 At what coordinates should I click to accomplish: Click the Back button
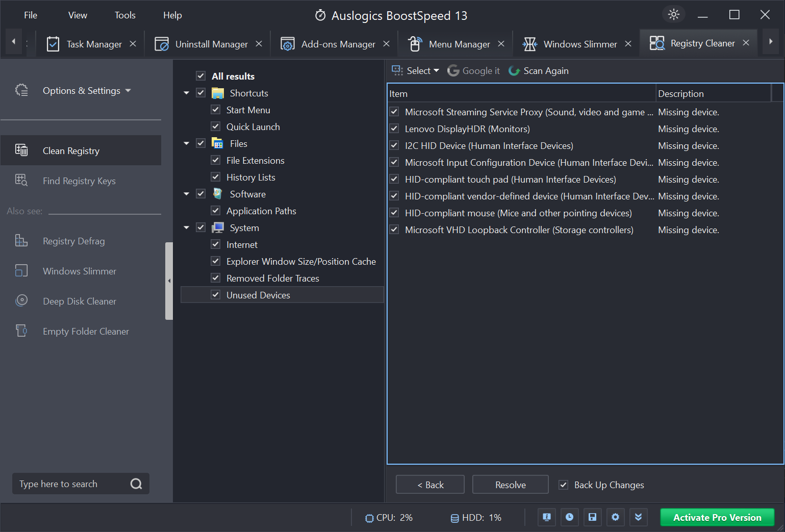(430, 485)
